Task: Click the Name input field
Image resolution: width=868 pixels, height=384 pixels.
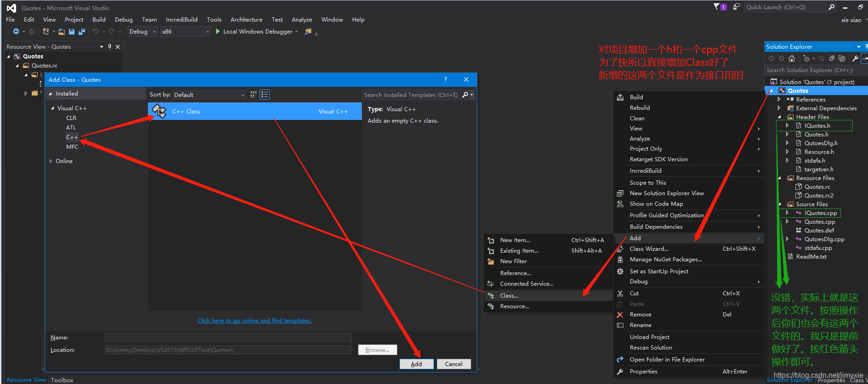Action: [228, 338]
